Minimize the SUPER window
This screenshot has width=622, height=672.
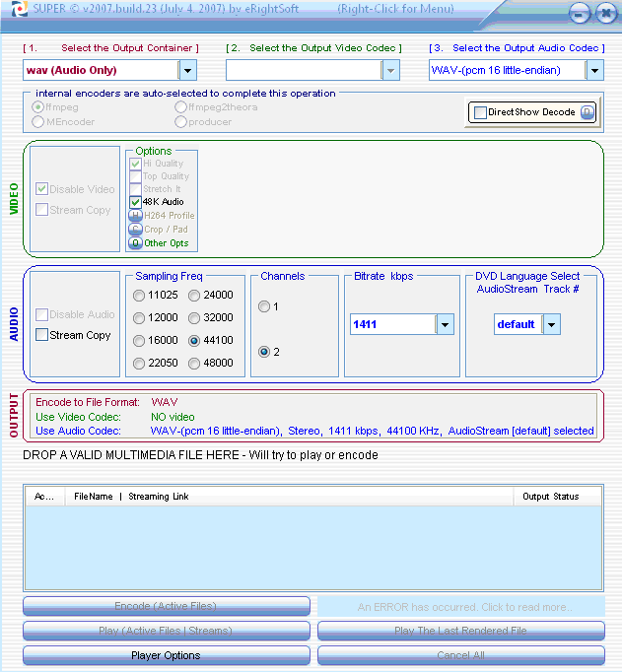(x=580, y=14)
